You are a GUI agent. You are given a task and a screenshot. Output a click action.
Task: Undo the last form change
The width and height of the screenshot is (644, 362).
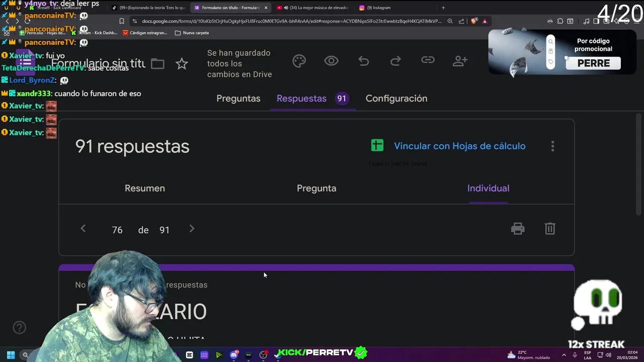pyautogui.click(x=363, y=61)
